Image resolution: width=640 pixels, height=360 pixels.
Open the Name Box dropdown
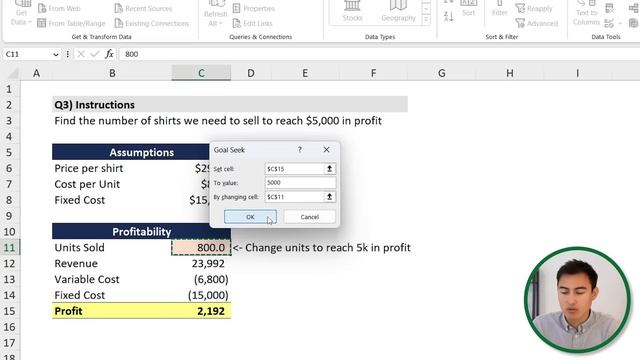click(56, 54)
